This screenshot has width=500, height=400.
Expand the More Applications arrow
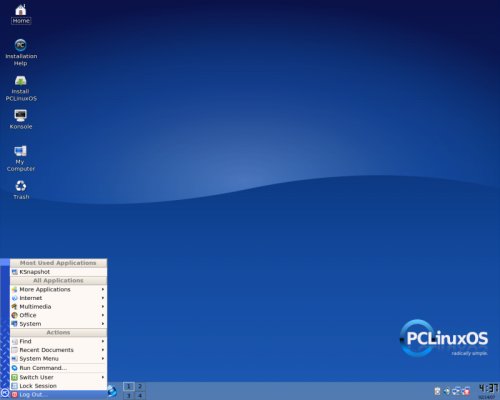tap(103, 289)
